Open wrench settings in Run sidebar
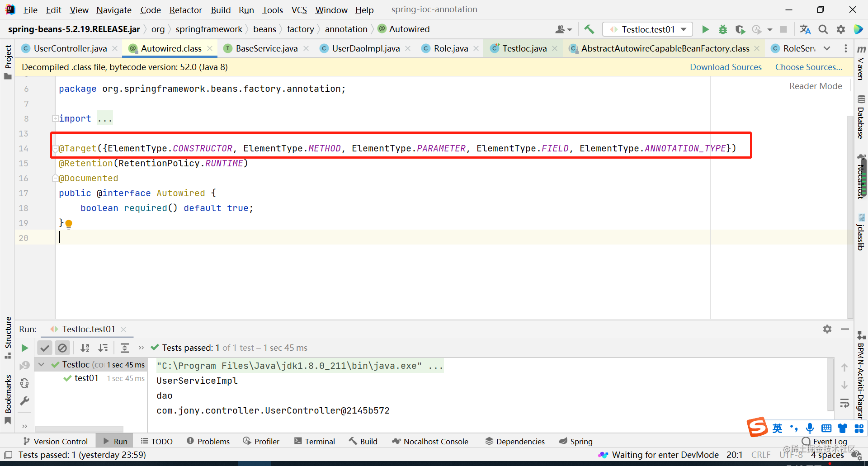 click(24, 401)
